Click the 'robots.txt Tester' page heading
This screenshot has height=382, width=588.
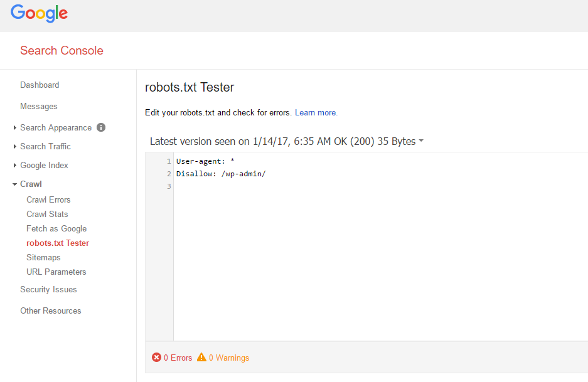click(190, 87)
